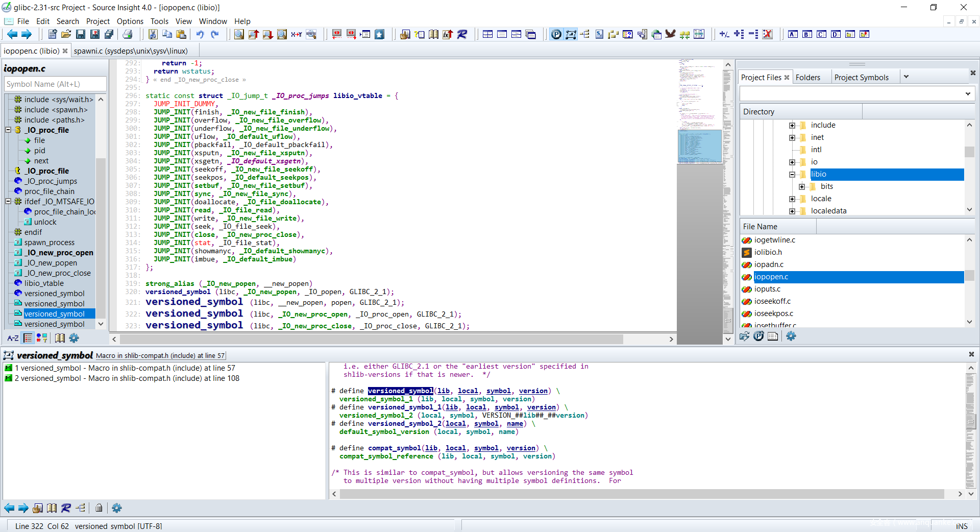
Task: Click the Bookmark star icon
Action: point(380,34)
